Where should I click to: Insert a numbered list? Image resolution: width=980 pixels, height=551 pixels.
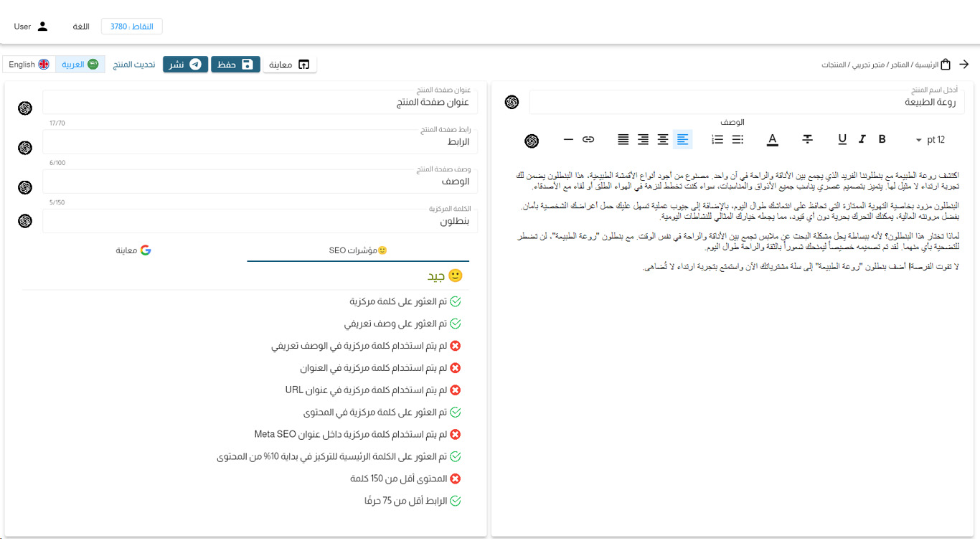point(717,139)
